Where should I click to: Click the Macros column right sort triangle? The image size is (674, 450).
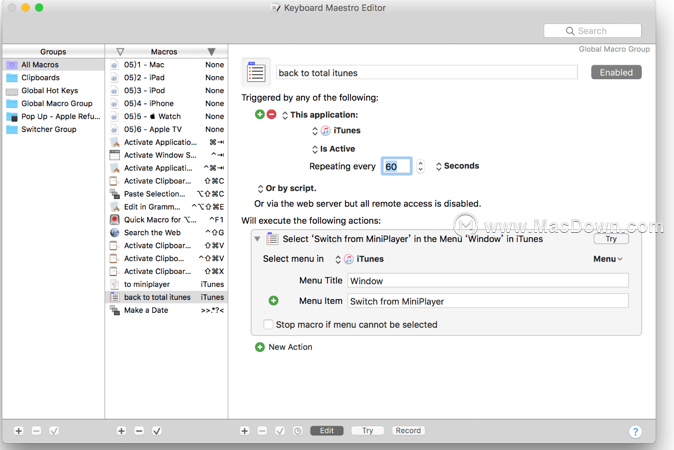[x=211, y=52]
